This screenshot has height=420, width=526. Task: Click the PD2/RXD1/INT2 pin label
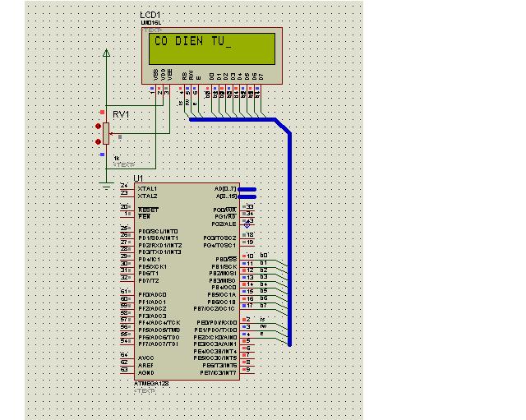click(160, 245)
